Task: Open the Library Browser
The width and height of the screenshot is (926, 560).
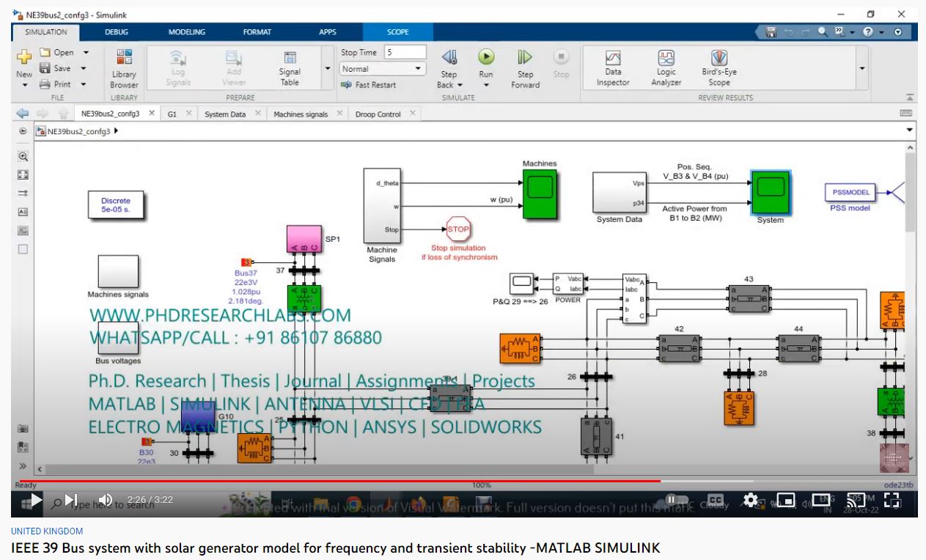Action: (x=124, y=68)
